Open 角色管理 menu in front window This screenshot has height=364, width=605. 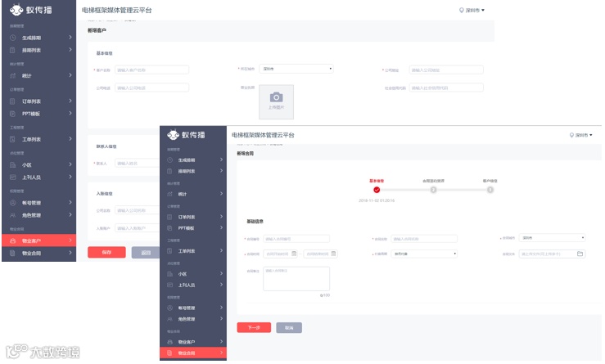pos(193,319)
